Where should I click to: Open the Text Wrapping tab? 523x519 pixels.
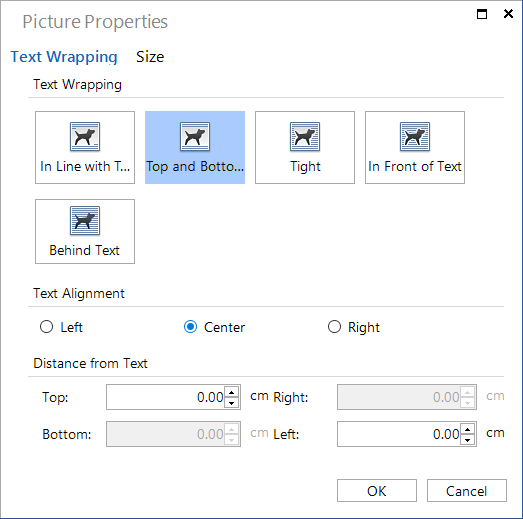click(x=64, y=57)
